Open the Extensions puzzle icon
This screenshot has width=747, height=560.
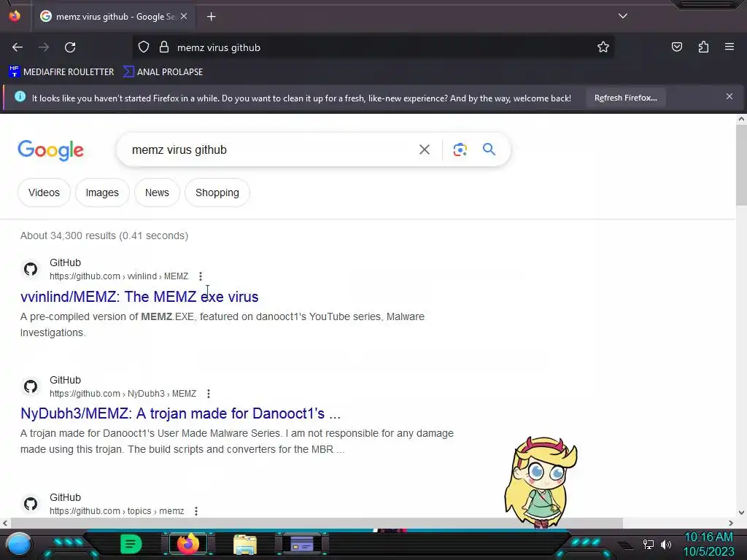click(x=703, y=47)
